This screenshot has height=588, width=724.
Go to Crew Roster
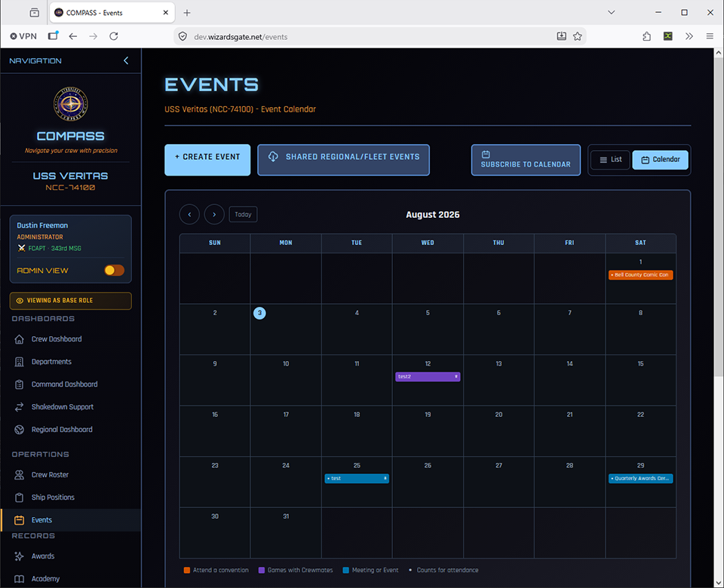coord(50,475)
